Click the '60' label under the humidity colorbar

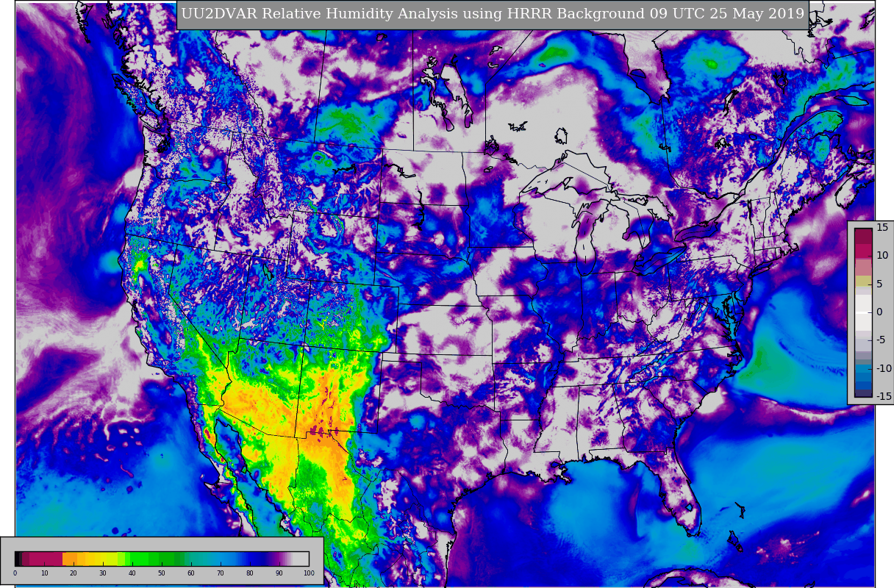tap(190, 573)
